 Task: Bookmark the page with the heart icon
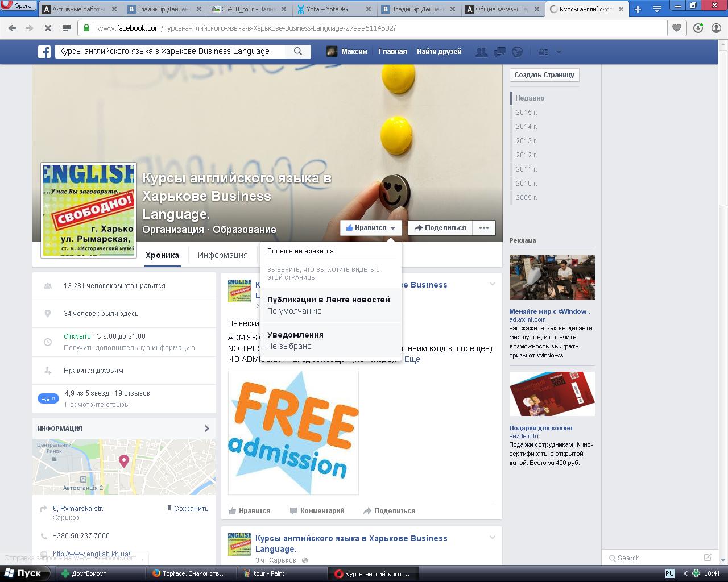click(x=677, y=28)
